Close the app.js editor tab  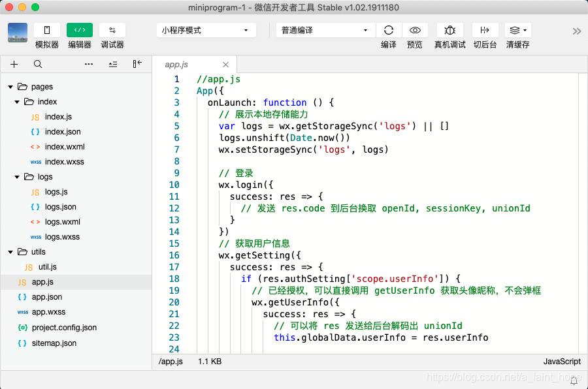pyautogui.click(x=226, y=65)
